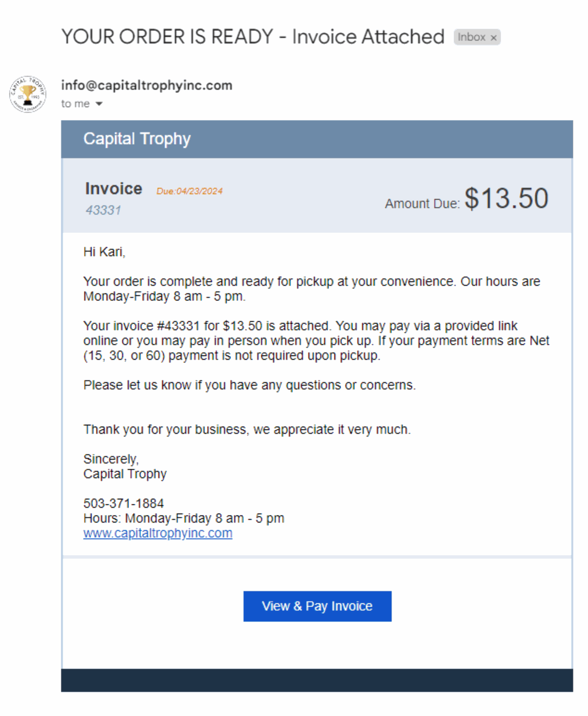
Task: Click the View & Pay Invoice button
Action: [x=317, y=606]
